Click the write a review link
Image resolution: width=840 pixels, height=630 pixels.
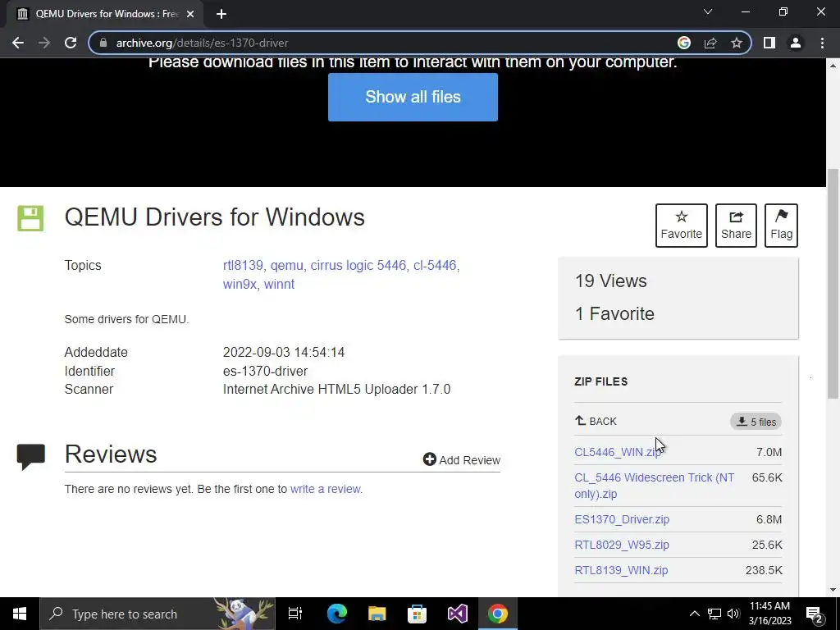click(325, 489)
